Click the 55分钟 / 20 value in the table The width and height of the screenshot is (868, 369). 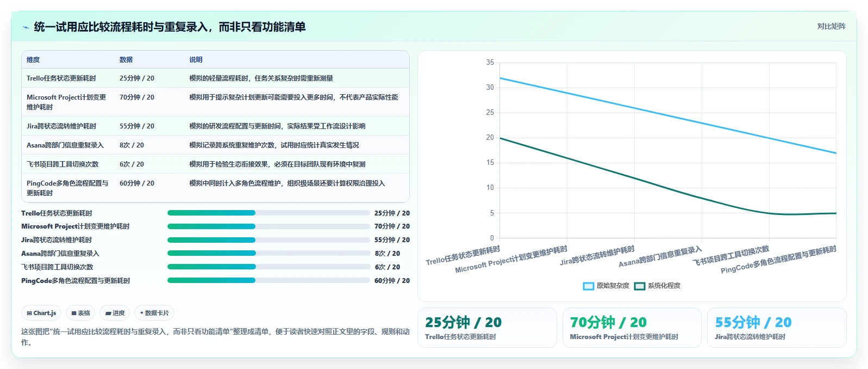click(137, 126)
